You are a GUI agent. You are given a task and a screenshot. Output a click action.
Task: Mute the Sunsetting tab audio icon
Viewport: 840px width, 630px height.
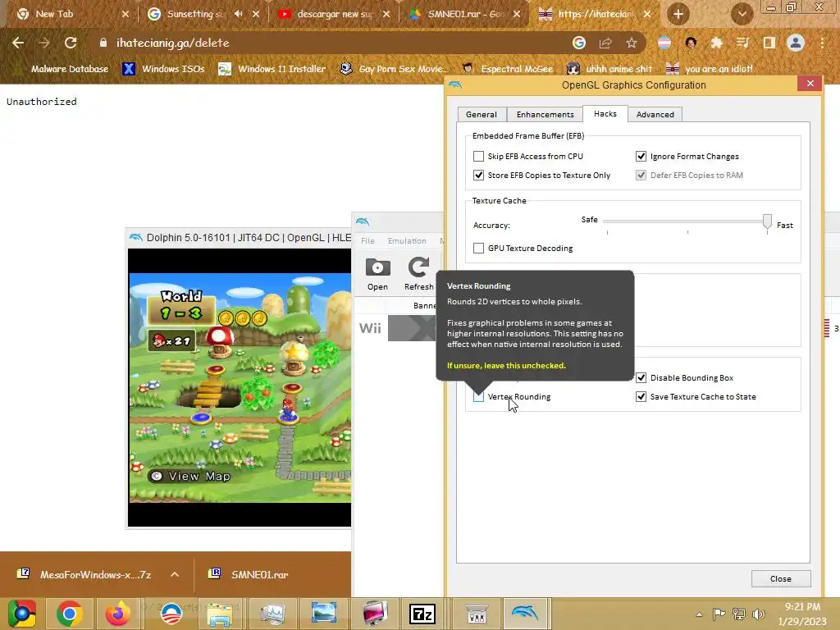(239, 14)
